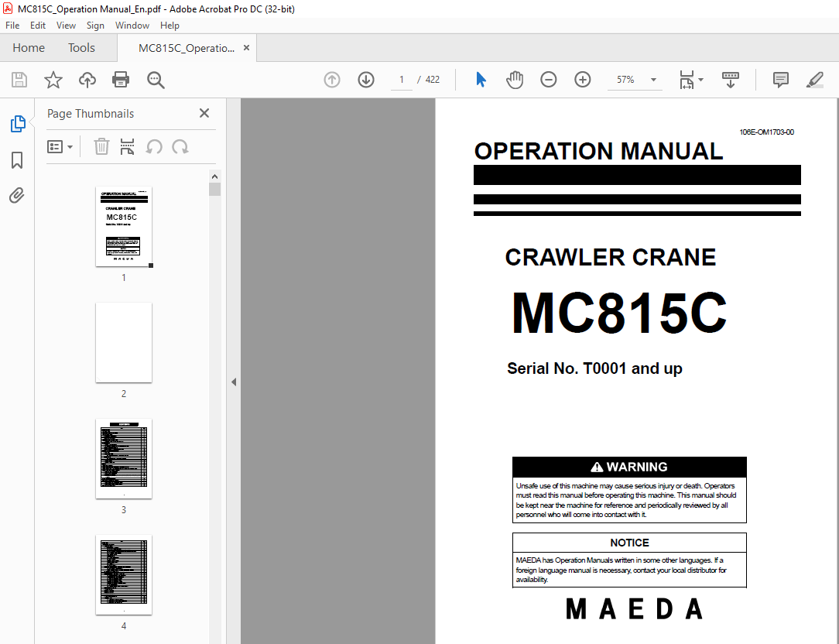Open the Find text magnifier tool
Screen dimensions: 839x644
point(156,80)
